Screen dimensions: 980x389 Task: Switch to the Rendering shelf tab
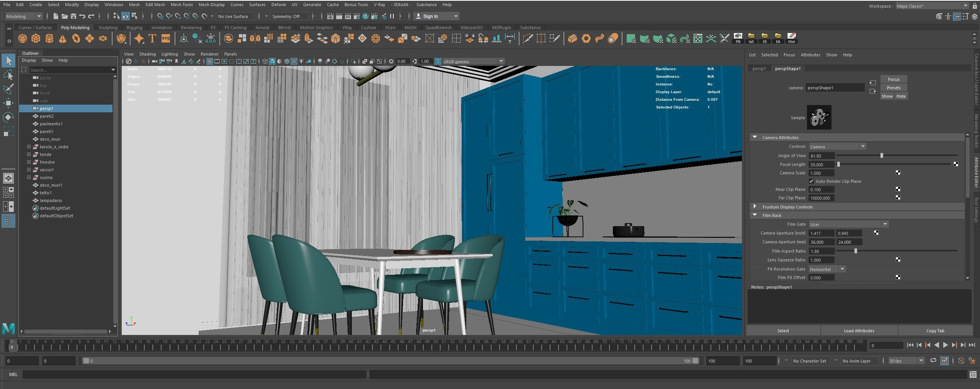pos(191,28)
